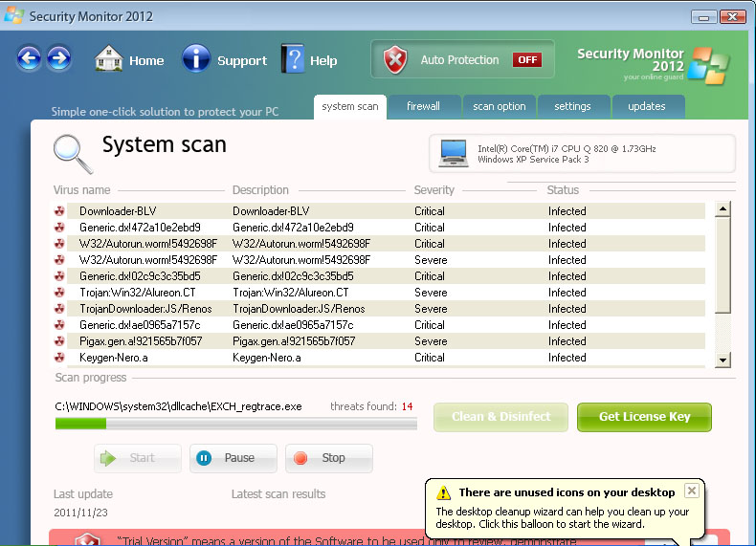The height and width of the screenshot is (546, 756).
Task: Open Support via the blue info icon
Action: (x=196, y=58)
